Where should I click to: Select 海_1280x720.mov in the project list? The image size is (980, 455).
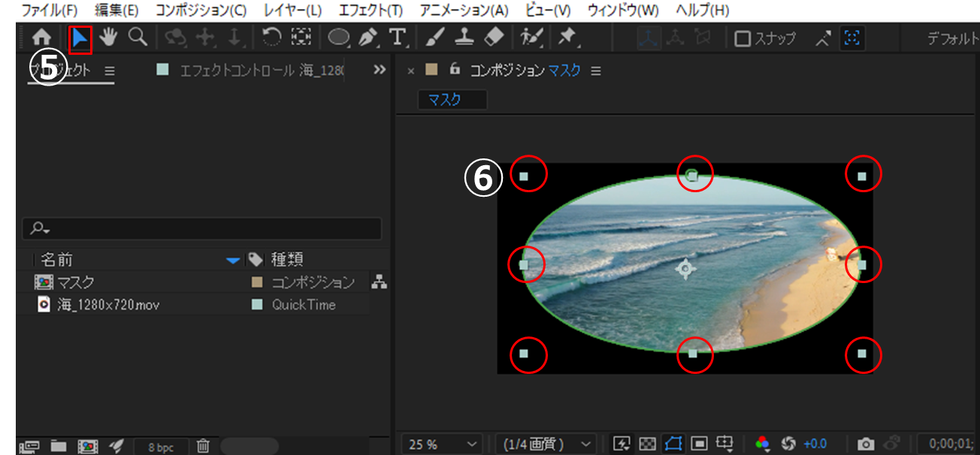point(108,305)
